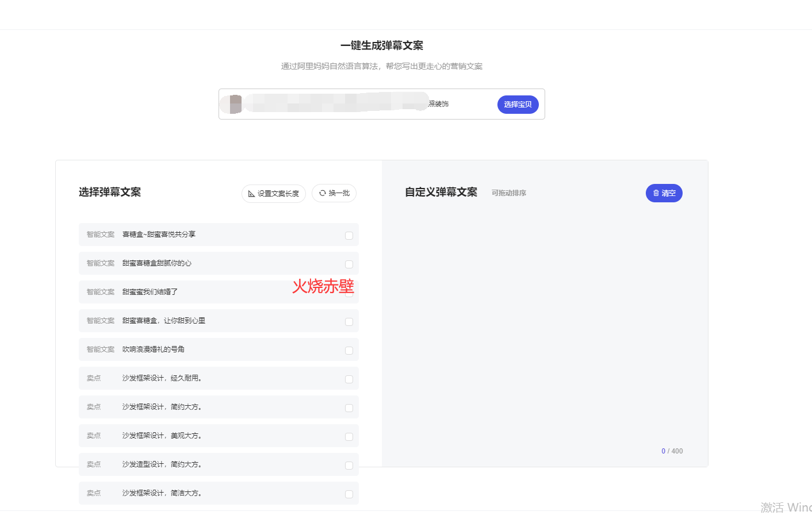Check the box for 沙发框架设计,简洁大方

click(349, 494)
